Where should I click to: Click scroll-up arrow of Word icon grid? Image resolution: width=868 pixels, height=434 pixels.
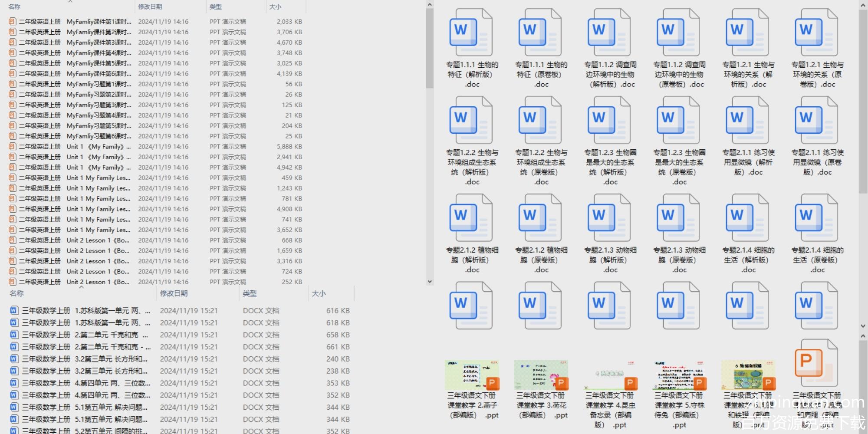pos(863,5)
